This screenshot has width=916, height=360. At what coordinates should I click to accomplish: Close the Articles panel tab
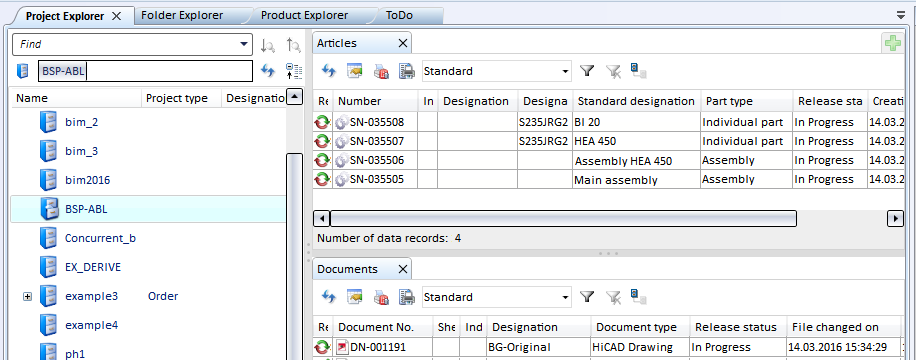coord(403,43)
